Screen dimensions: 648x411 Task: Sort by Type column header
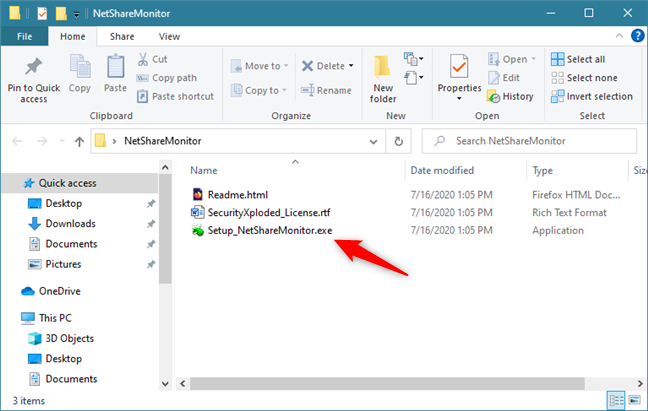point(542,171)
